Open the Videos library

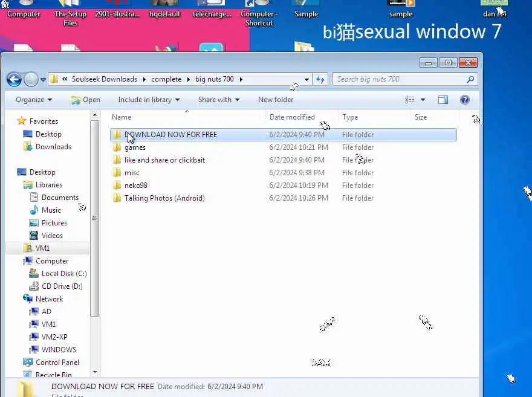[x=52, y=236]
